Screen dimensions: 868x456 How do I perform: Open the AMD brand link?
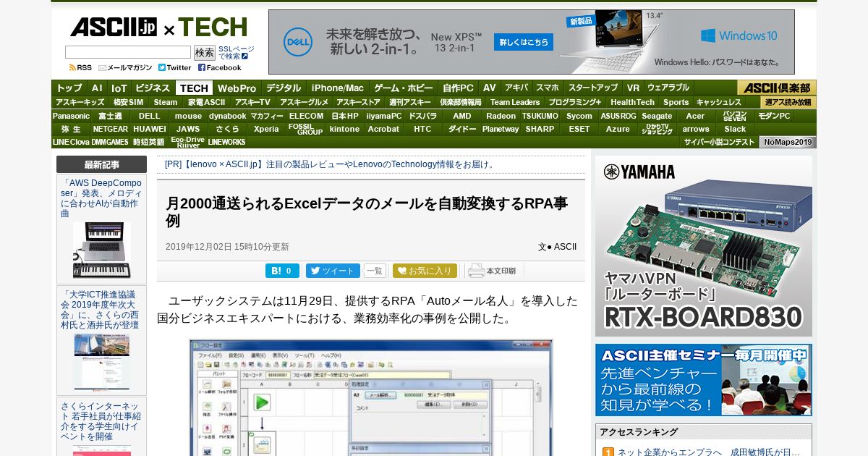click(461, 116)
